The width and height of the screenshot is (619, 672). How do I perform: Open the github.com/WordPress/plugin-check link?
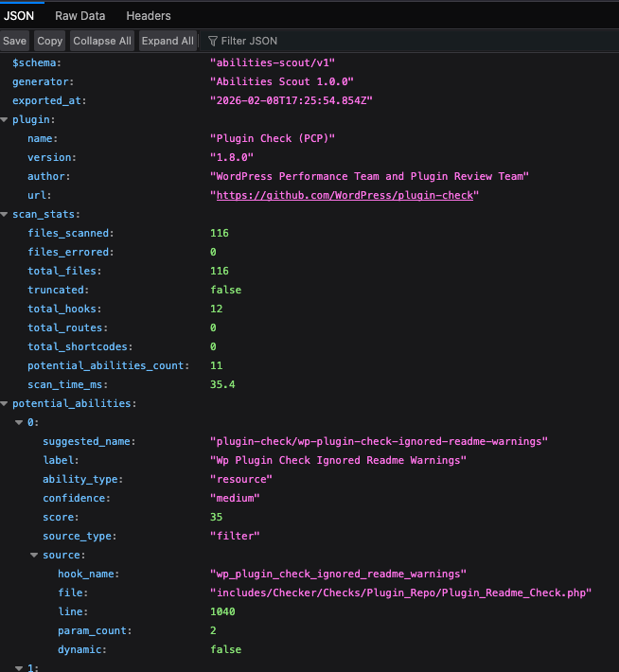click(345, 195)
